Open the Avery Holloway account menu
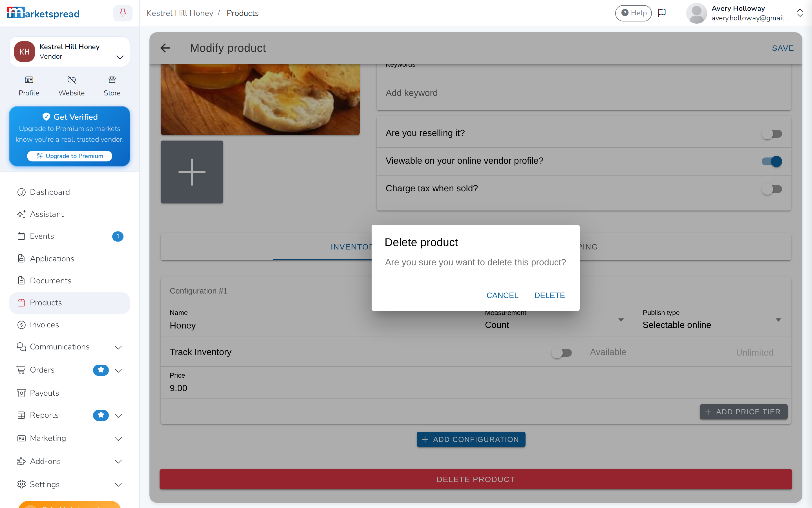Image resolution: width=812 pixels, height=508 pixels. [x=744, y=13]
